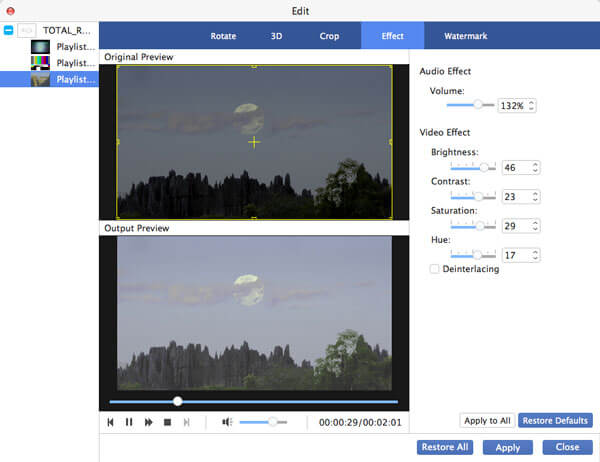This screenshot has width=600, height=462.
Task: Stop the video preview
Action: [x=167, y=422]
